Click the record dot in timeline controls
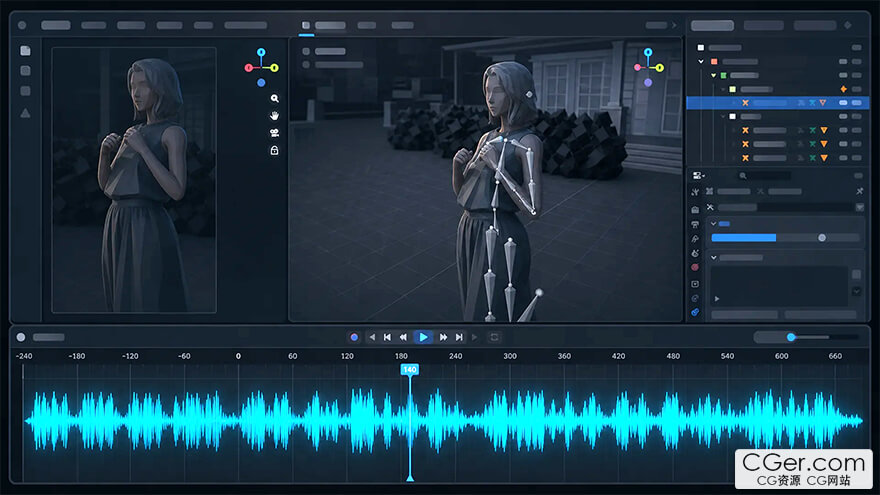 coord(354,337)
